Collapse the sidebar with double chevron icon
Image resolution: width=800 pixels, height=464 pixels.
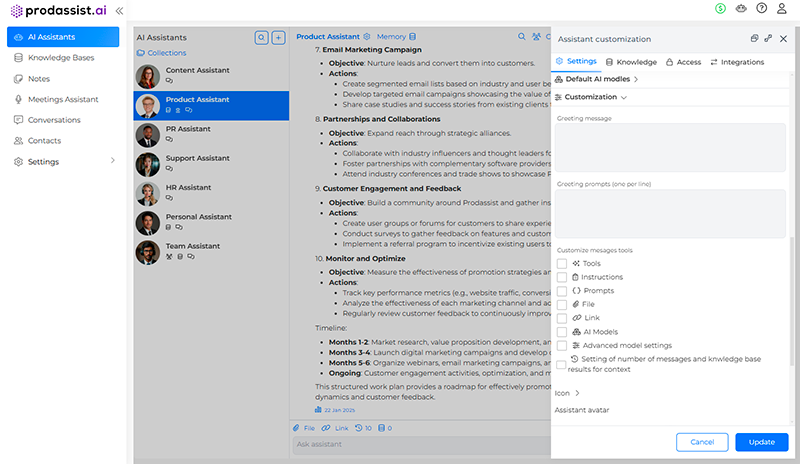tap(120, 10)
